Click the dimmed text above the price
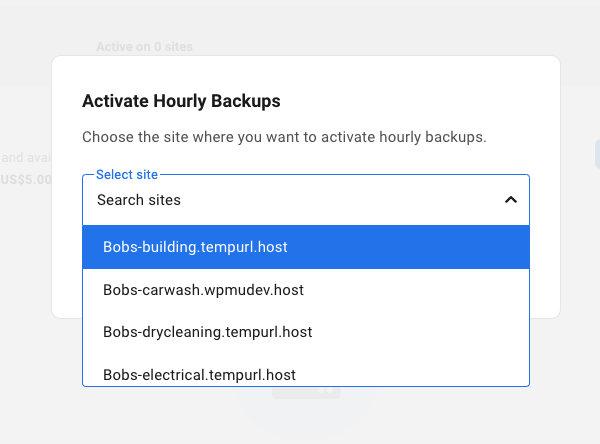This screenshot has width=600, height=444. 26,158
